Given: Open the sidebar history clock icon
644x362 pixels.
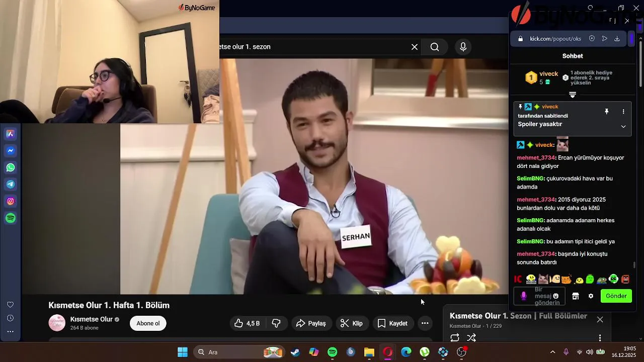Looking at the screenshot, I should coord(10,318).
